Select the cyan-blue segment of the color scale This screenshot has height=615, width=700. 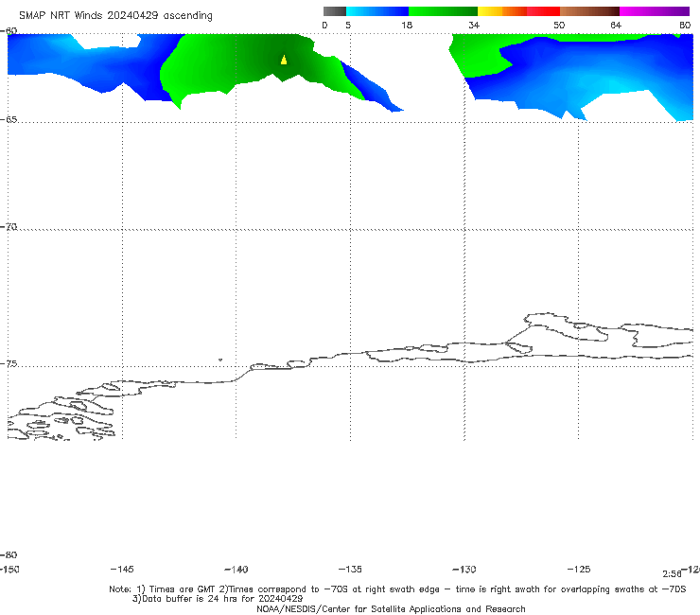tap(377, 11)
